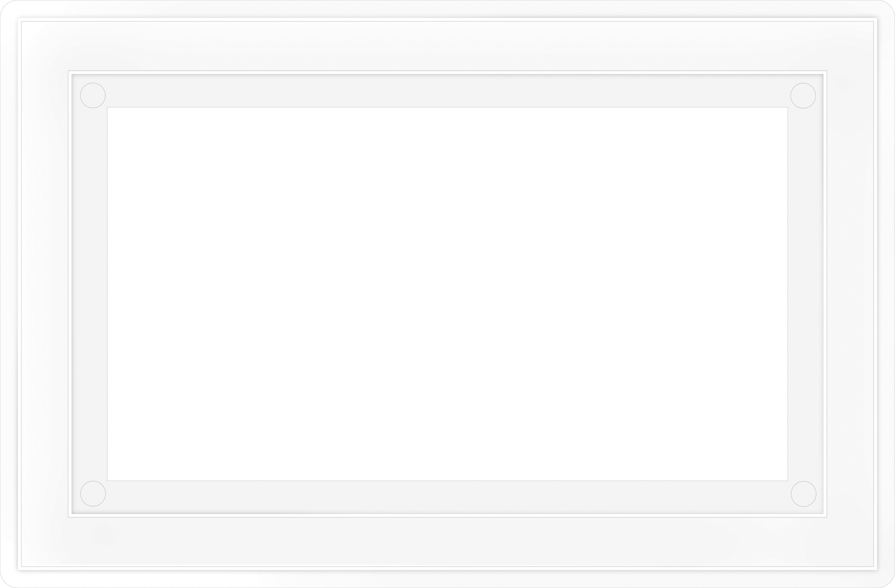
Task: Click the bottom-left corner circle
Action: tap(93, 494)
